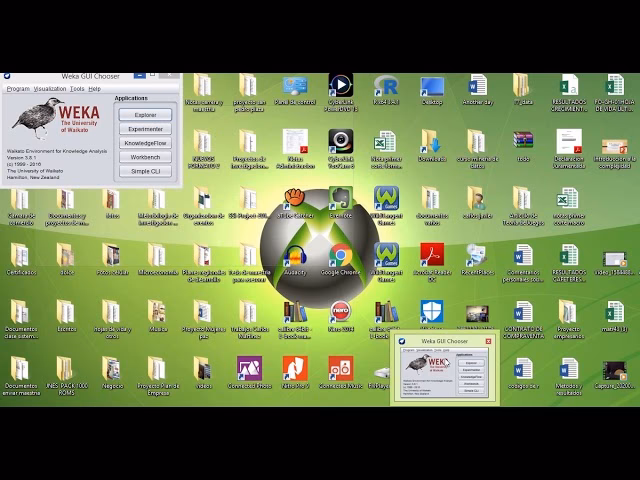Viewport: 640px width, 480px height.
Task: Select the R x64 desktop shortcut
Action: tap(386, 90)
